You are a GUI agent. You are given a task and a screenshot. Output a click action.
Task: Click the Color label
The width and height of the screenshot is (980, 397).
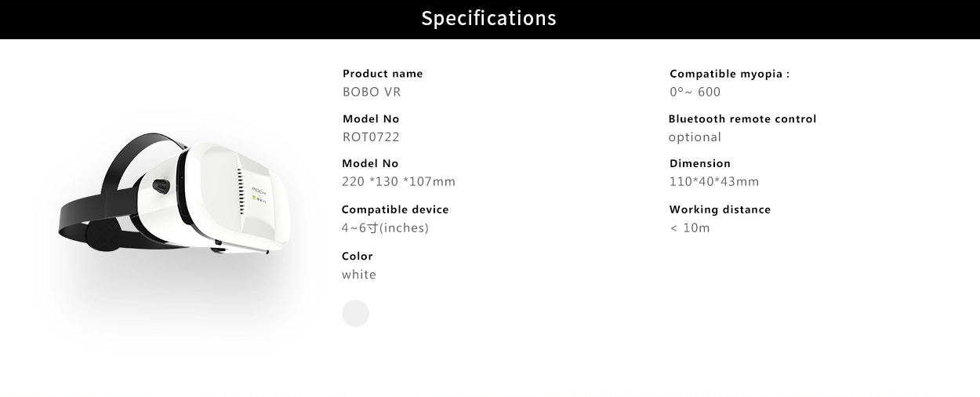pos(358,257)
